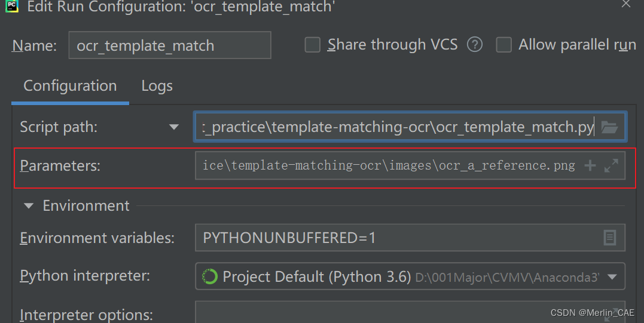Click the plus icon in the Parameters field
This screenshot has width=644, height=323.
(590, 165)
